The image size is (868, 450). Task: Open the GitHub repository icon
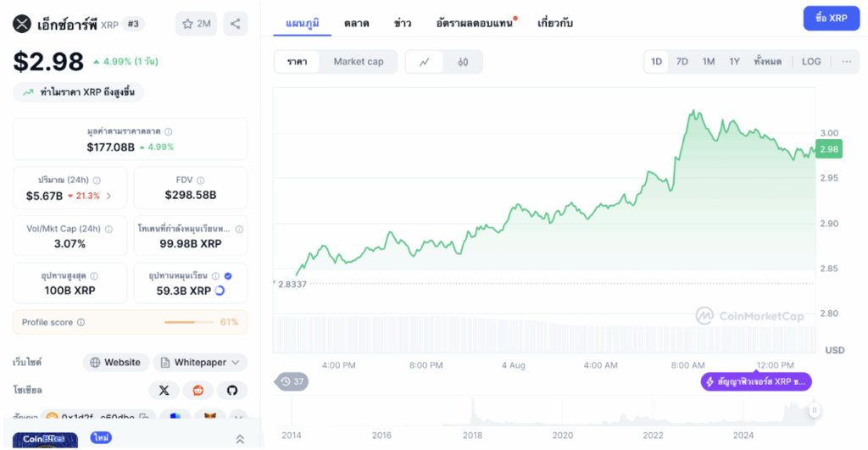tap(231, 390)
